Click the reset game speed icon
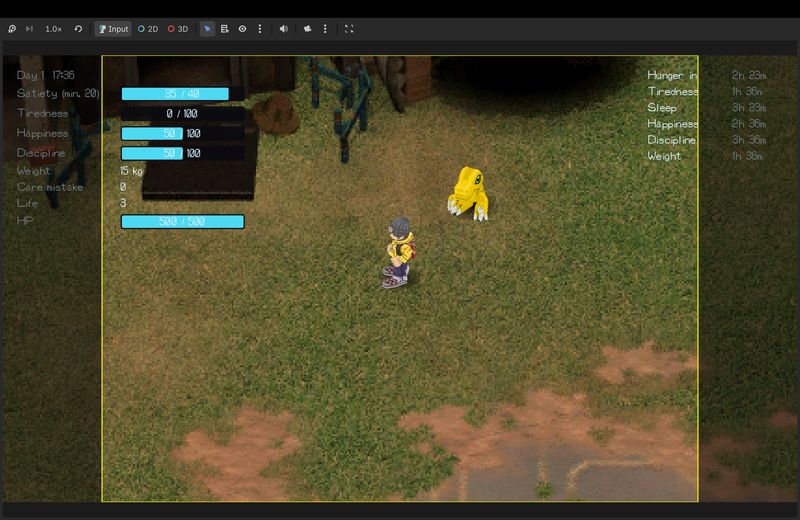This screenshot has height=520, width=800. (x=78, y=29)
